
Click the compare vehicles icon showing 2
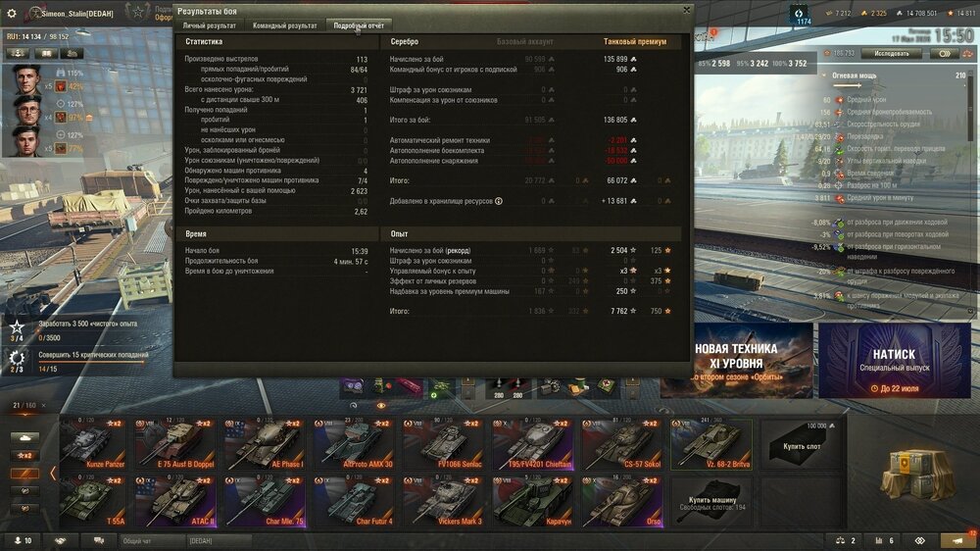[x=845, y=540]
